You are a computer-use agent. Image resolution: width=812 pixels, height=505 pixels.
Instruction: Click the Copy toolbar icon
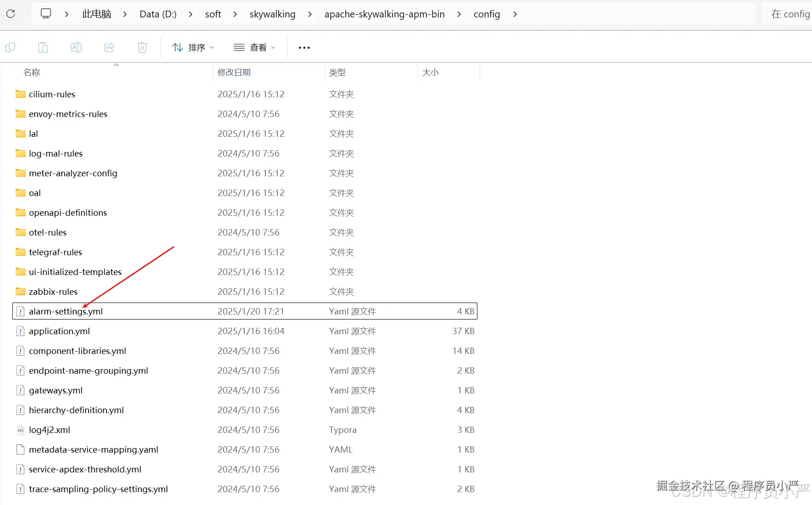[x=10, y=47]
